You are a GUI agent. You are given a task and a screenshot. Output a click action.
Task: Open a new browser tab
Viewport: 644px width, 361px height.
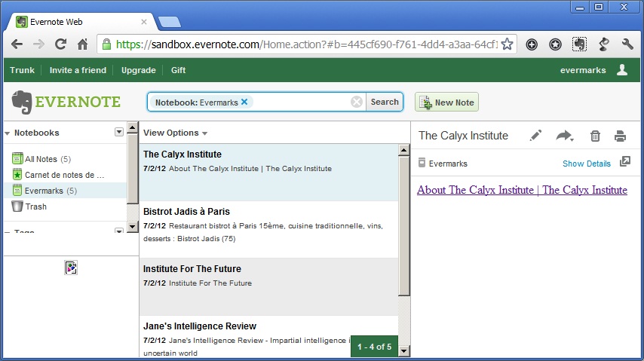(170, 22)
